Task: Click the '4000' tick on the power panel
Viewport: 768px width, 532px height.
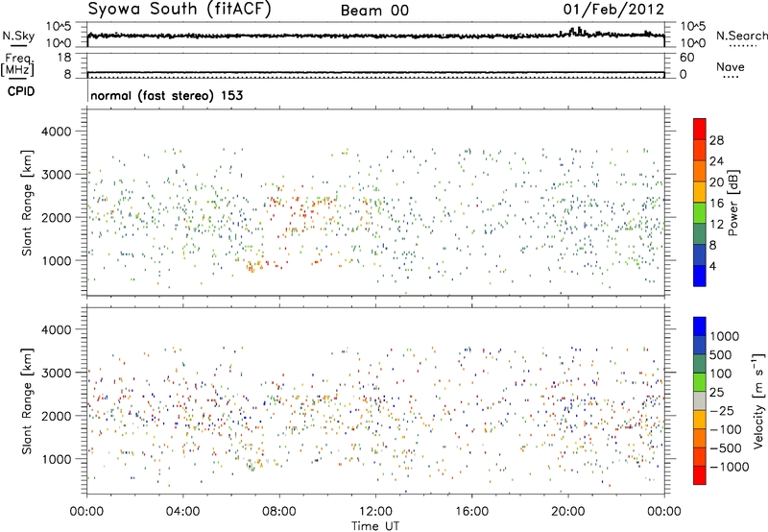Action: [57, 132]
